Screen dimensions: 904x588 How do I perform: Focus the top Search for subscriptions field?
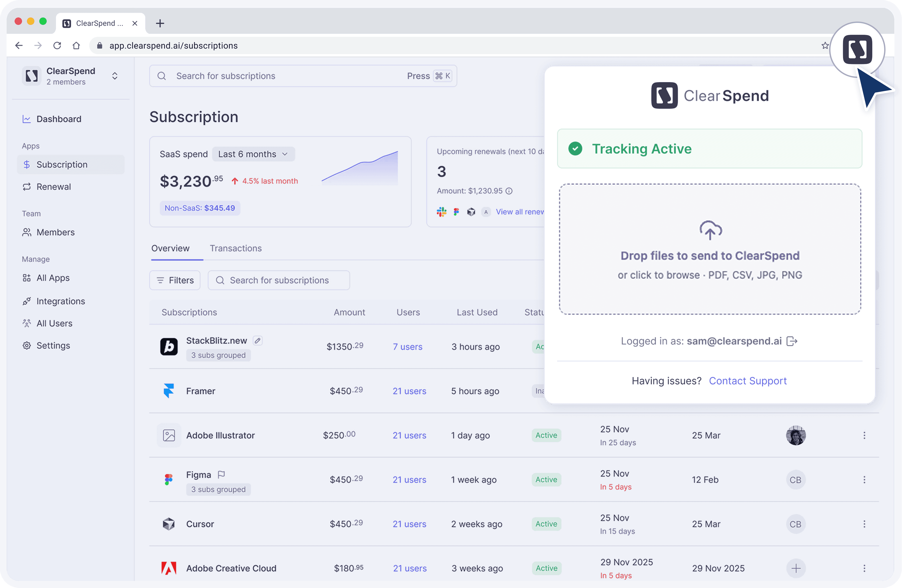303,76
